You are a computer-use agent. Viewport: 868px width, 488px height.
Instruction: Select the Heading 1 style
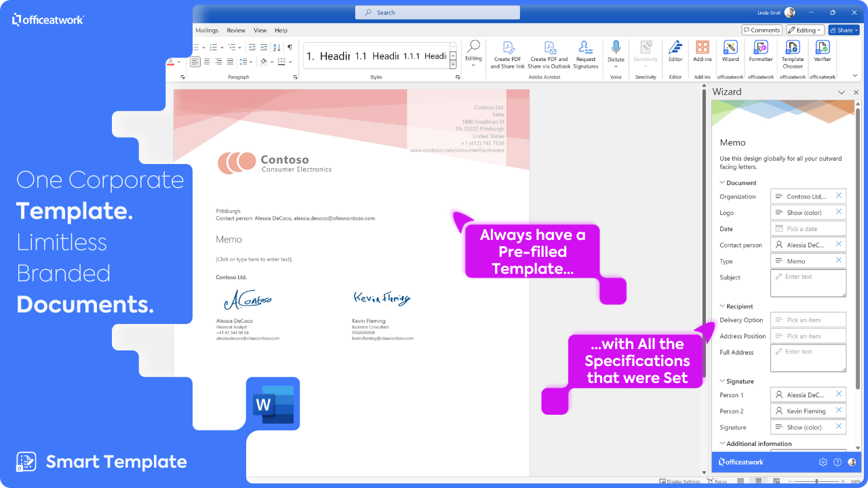tap(328, 56)
